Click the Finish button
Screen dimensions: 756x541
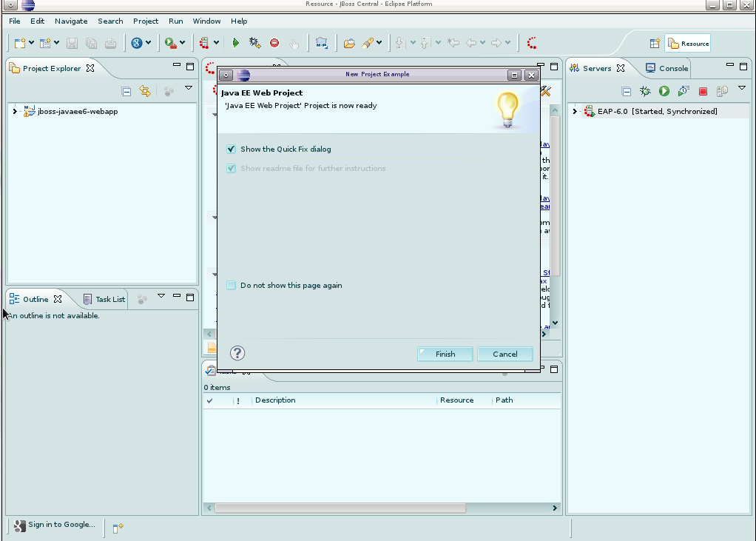pos(445,354)
